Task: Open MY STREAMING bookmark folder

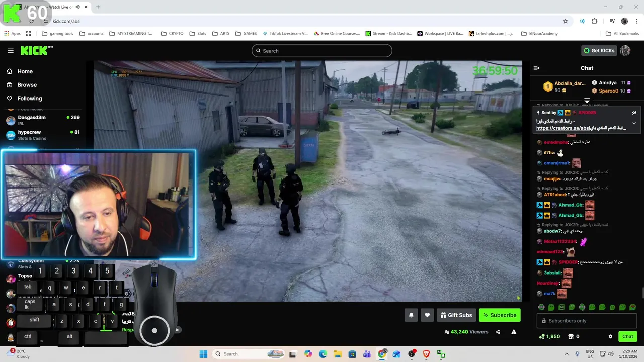Action: click(131, 34)
